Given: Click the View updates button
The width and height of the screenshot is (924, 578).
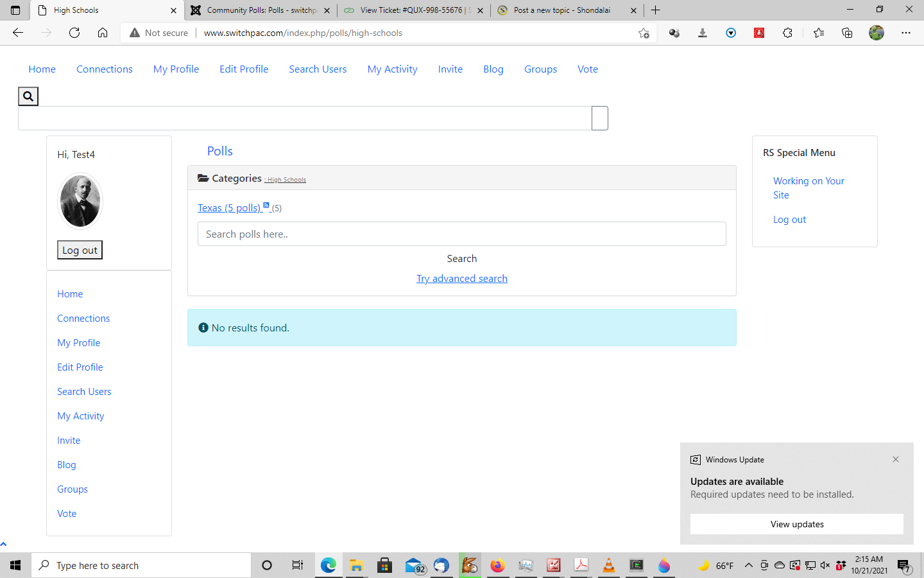Looking at the screenshot, I should pos(796,524).
